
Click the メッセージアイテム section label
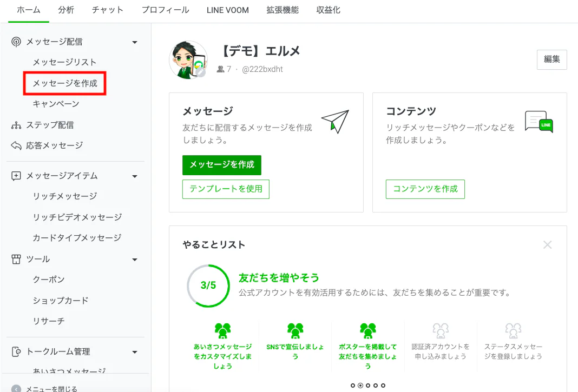click(62, 176)
